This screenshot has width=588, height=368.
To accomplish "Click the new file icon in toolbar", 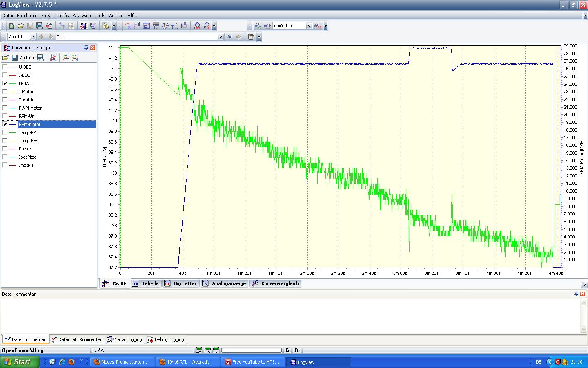I will 11,26.
